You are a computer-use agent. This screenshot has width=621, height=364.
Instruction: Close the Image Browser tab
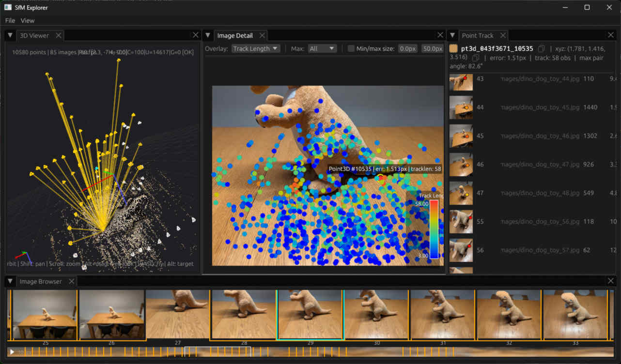pos(71,281)
